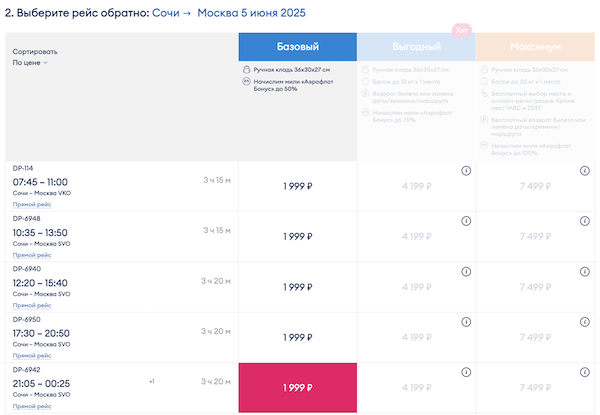Click Aeroflot Bonus miles icon under Базовый
The width and height of the screenshot is (600, 415).
coord(246,83)
